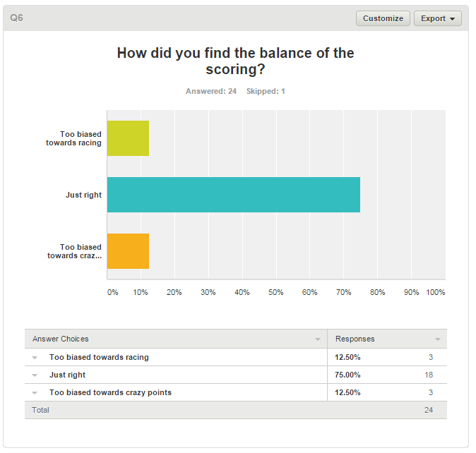Click the 'Just right' chart axis label
The height and width of the screenshot is (453, 476).
83,195
